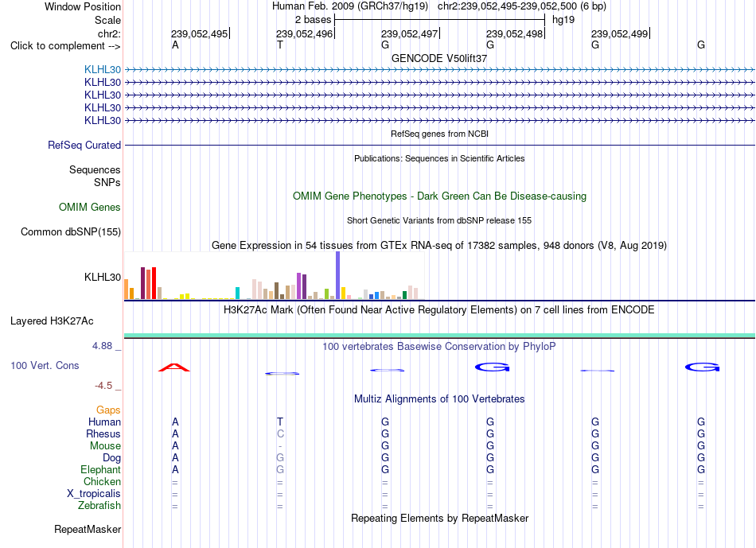The image size is (756, 548).
Task: Click the Scale row label
Action: pos(107,20)
